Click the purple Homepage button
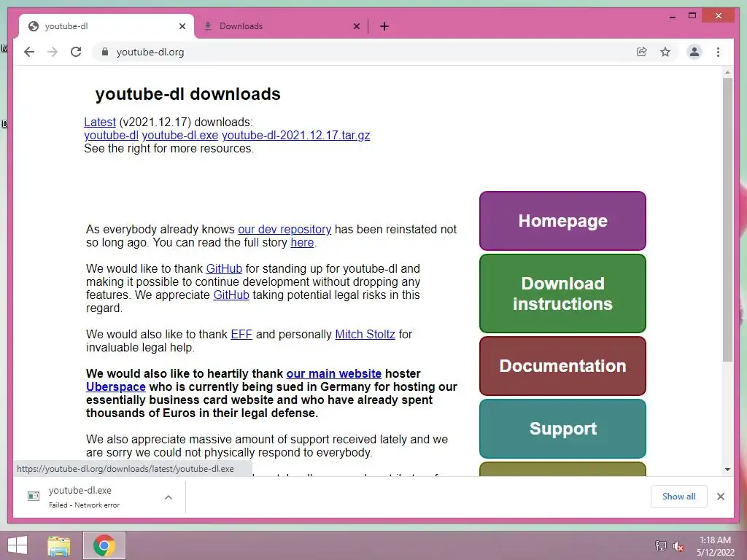Viewport: 747px width, 560px height. (x=562, y=221)
